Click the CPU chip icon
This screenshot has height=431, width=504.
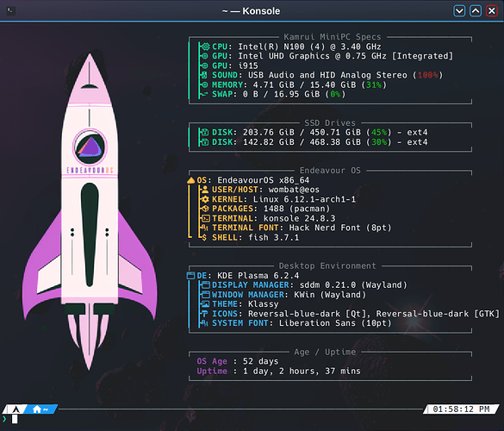(205, 47)
